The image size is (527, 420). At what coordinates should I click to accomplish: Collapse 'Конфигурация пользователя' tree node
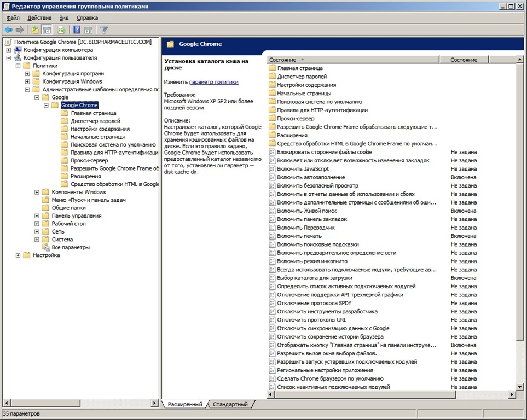pos(9,58)
